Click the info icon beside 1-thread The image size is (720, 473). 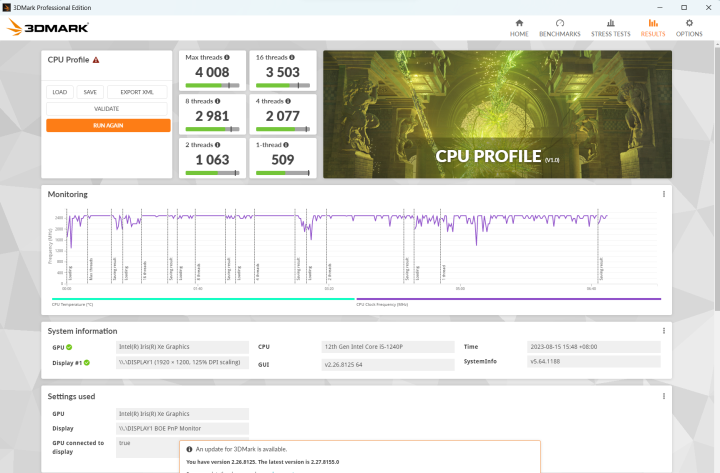(284, 144)
